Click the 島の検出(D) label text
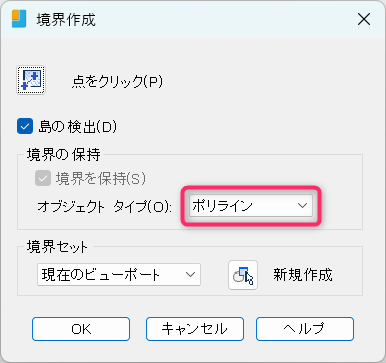Screen dimensions: 386x363 77,127
